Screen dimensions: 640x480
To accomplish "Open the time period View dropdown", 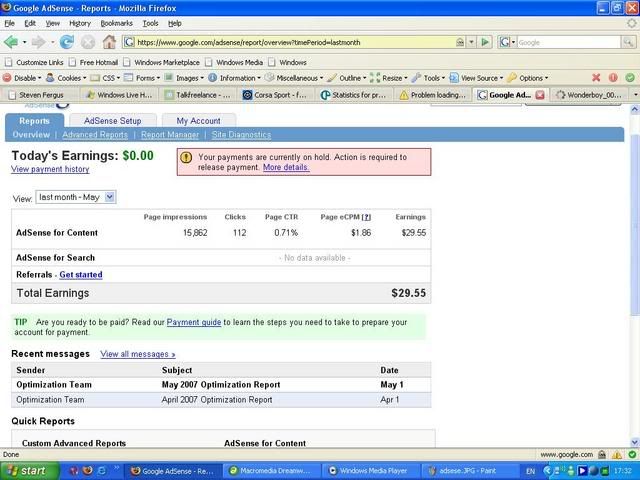I will pyautogui.click(x=75, y=197).
